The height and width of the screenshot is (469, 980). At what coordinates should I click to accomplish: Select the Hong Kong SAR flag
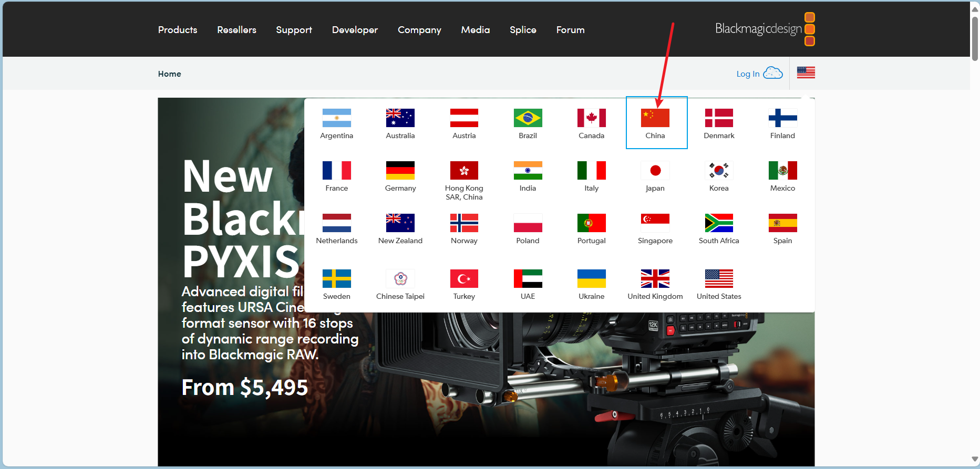(x=464, y=170)
